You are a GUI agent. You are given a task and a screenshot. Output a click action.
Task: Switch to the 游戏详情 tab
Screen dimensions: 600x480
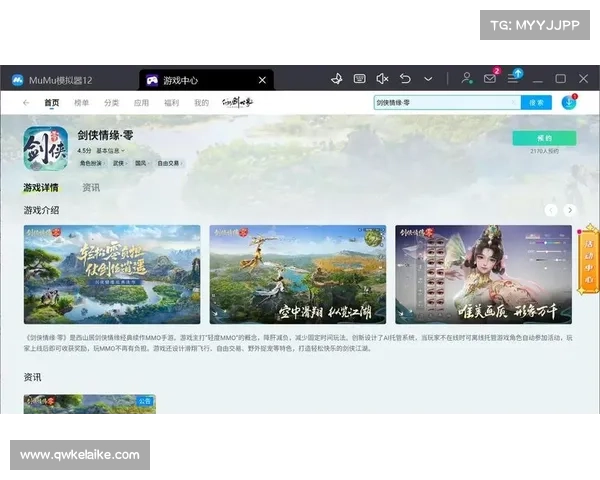tap(41, 188)
